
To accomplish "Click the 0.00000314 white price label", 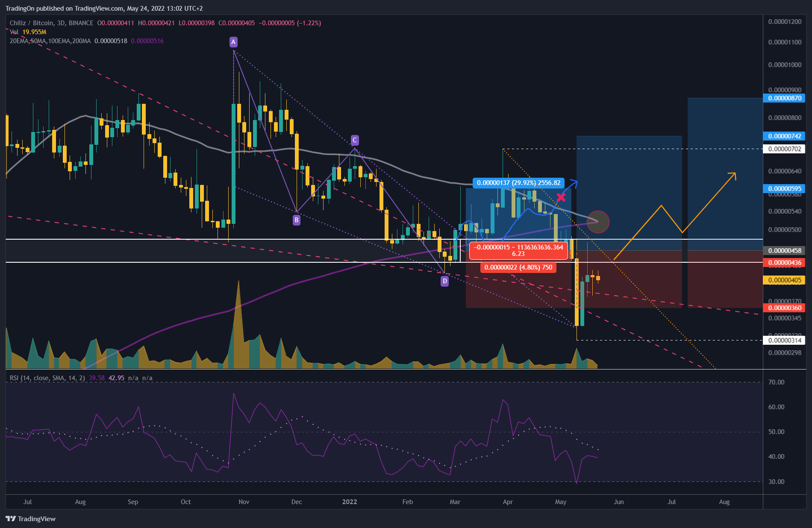I will pos(784,340).
